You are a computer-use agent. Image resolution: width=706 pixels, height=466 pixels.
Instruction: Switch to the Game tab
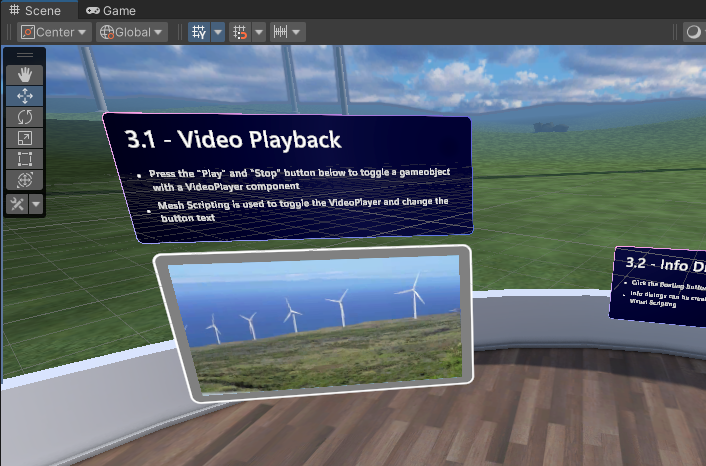coord(111,10)
